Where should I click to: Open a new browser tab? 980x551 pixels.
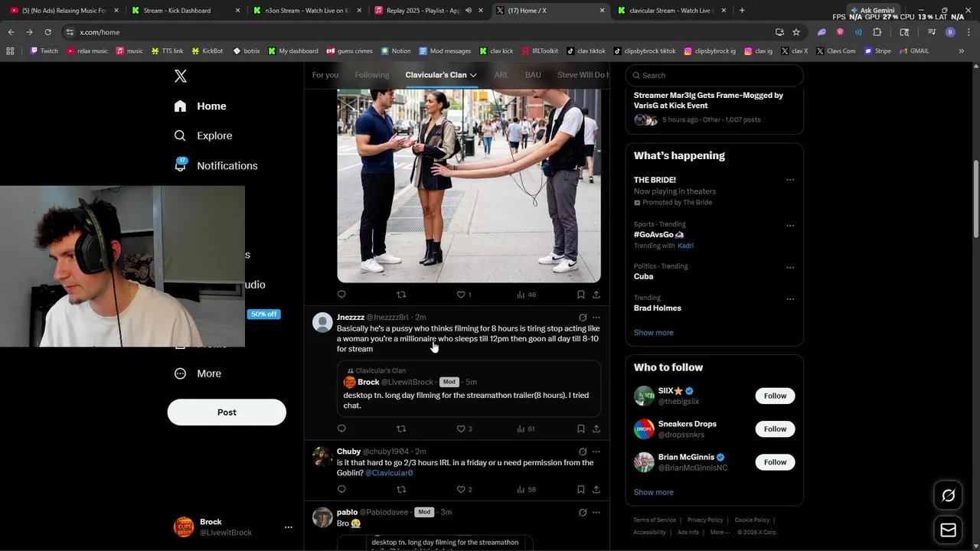[742, 11]
